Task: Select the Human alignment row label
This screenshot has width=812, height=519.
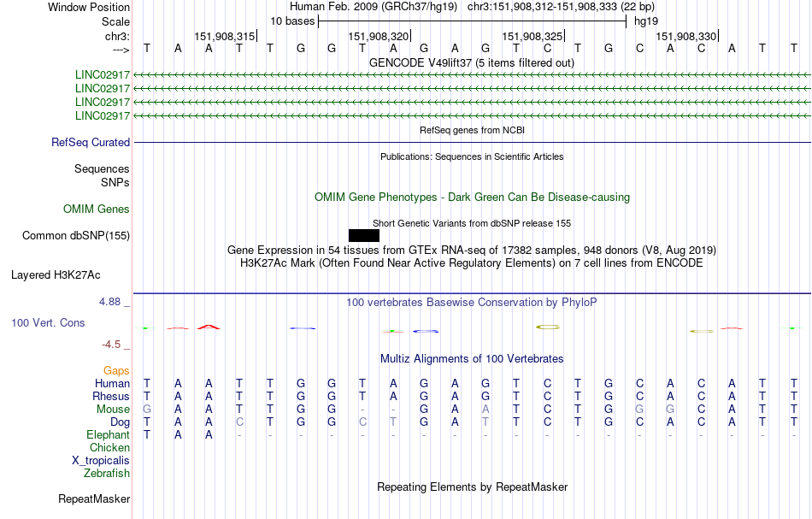Action: coord(112,383)
